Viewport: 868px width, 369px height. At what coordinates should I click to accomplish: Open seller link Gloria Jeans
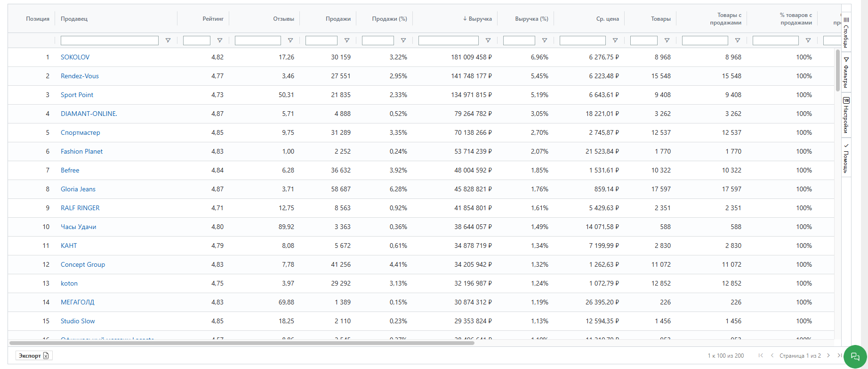coord(78,189)
